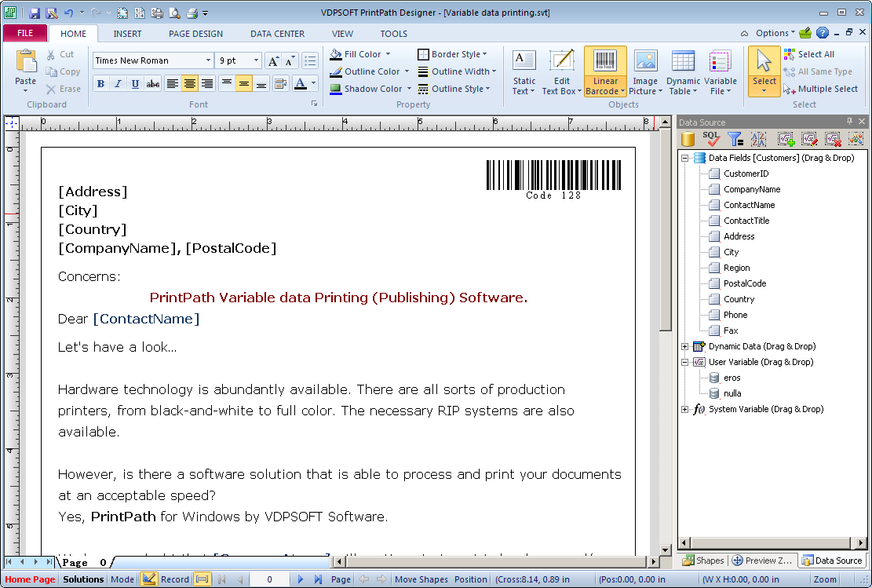The width and height of the screenshot is (872, 588).
Task: Open the Times New Roman font dropdown
Action: pos(208,60)
